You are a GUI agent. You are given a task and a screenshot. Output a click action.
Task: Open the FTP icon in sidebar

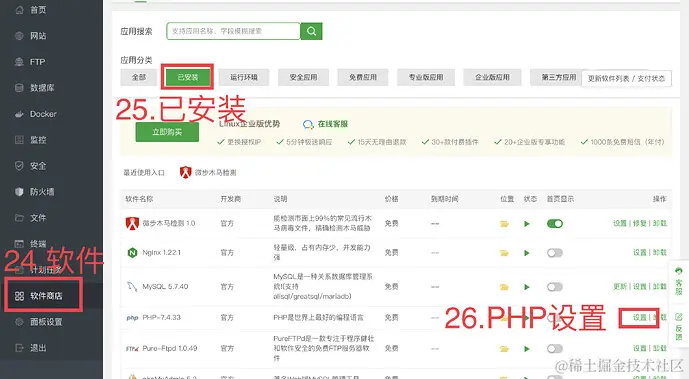[x=19, y=62]
